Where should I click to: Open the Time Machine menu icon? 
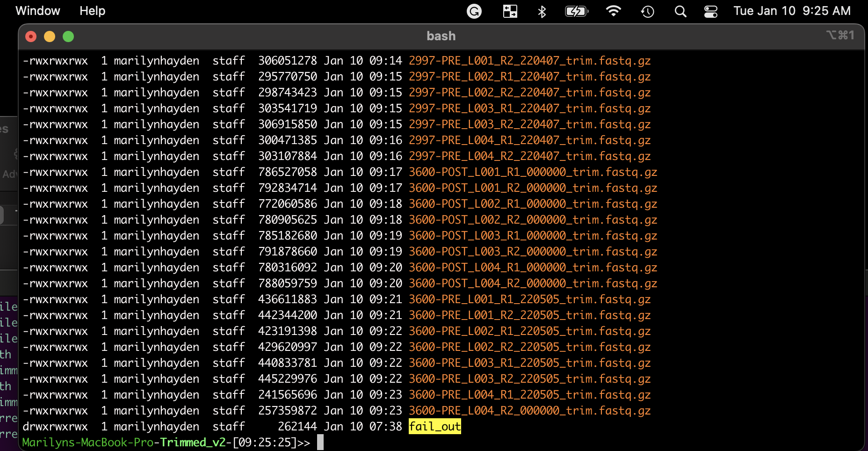647,11
